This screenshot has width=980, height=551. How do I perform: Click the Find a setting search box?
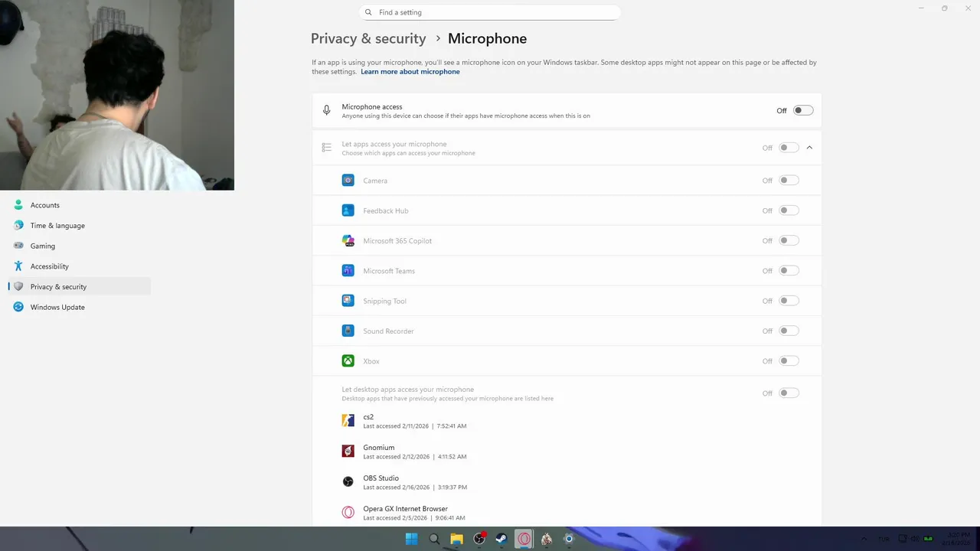490,12
